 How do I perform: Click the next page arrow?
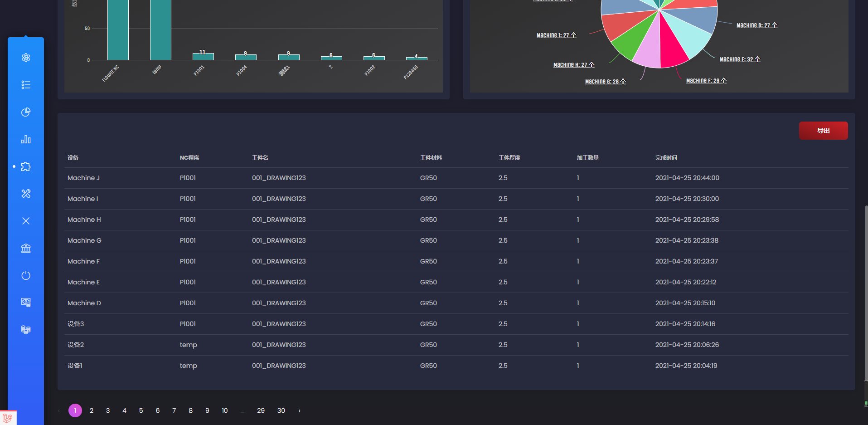pyautogui.click(x=299, y=410)
